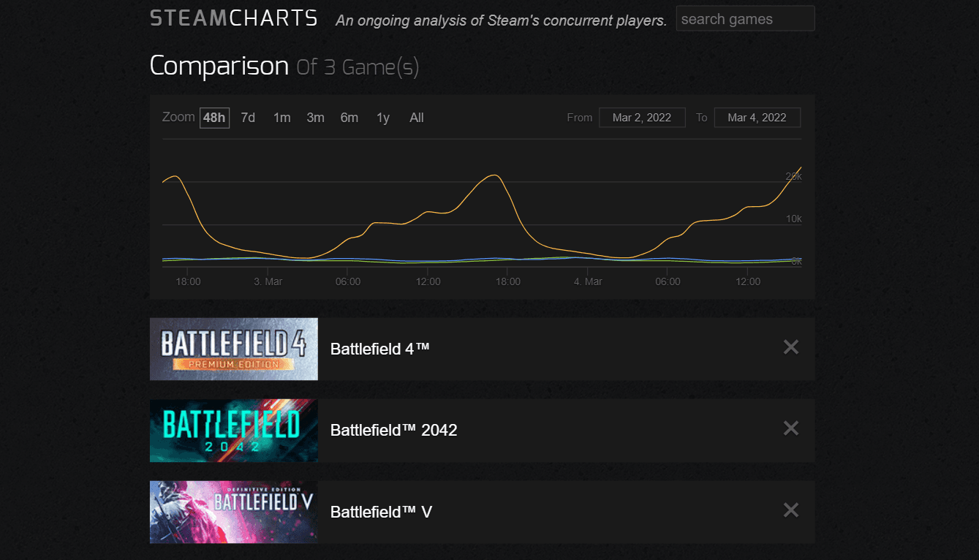Select the 1y zoom range

(x=382, y=118)
